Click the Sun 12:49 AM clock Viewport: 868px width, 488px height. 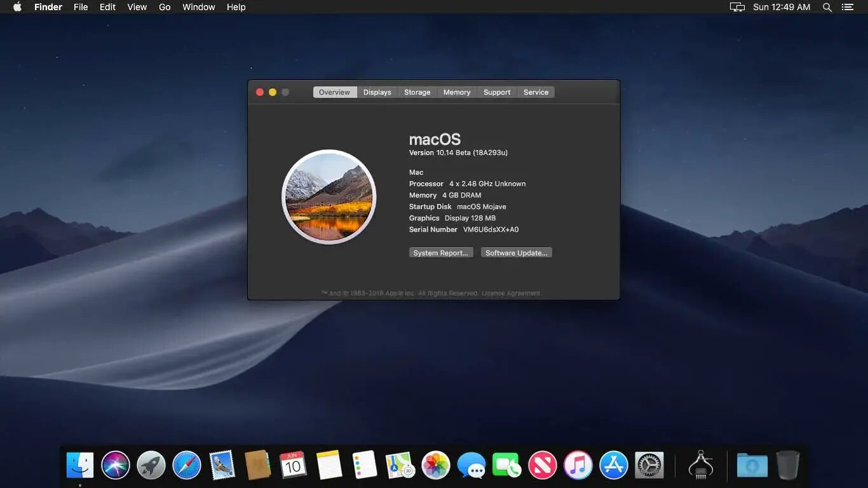tap(782, 7)
